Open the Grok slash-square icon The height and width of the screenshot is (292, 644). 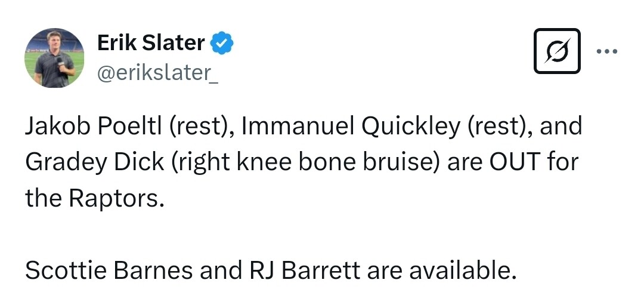click(x=556, y=51)
